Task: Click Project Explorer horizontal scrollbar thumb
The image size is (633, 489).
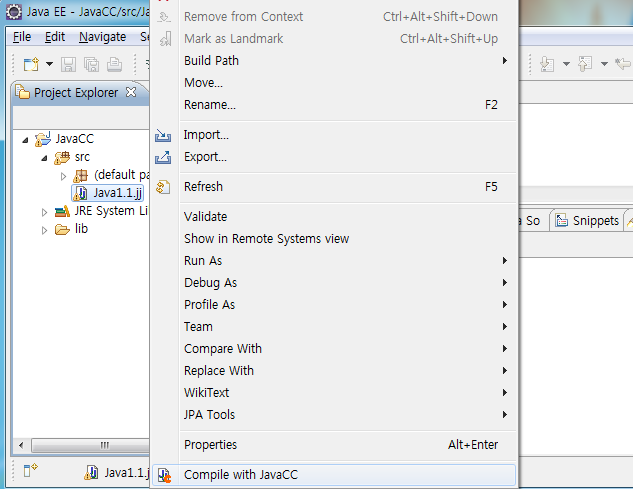Action: [90, 445]
